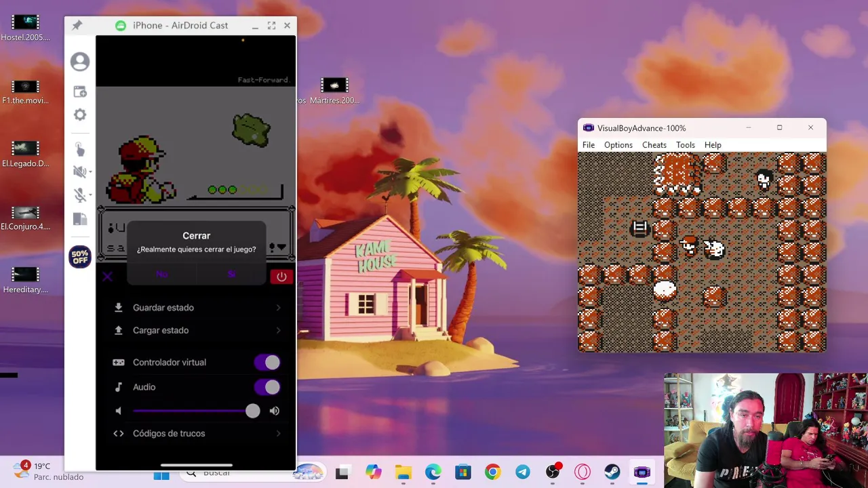Select Hostel.2005 video file on desktop
Image resolution: width=868 pixels, height=488 pixels.
(26, 28)
